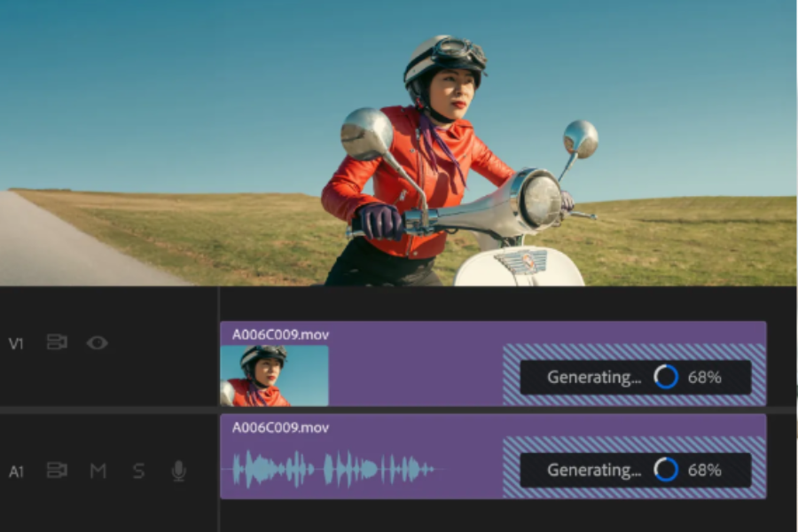Toggle V1 track visibility eye

click(x=97, y=342)
